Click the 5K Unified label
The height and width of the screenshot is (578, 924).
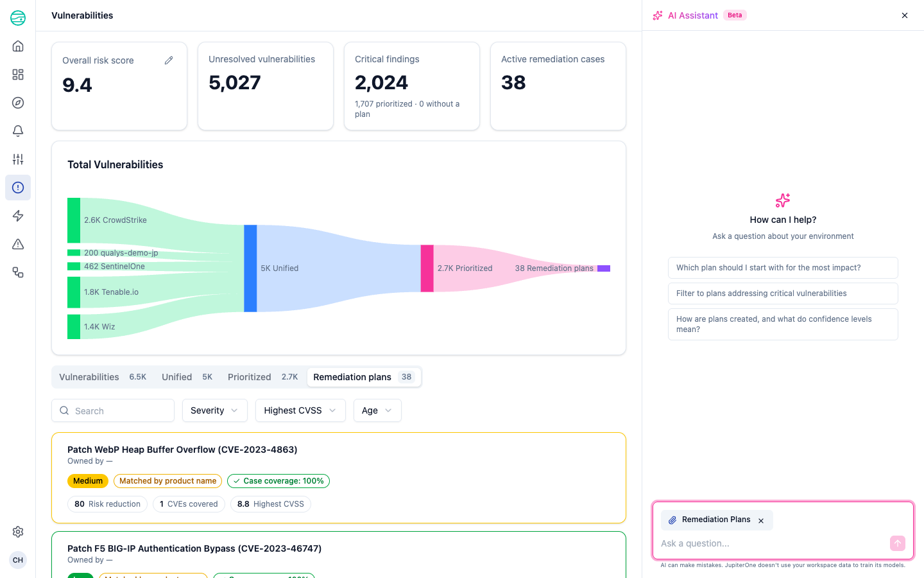[x=280, y=268]
